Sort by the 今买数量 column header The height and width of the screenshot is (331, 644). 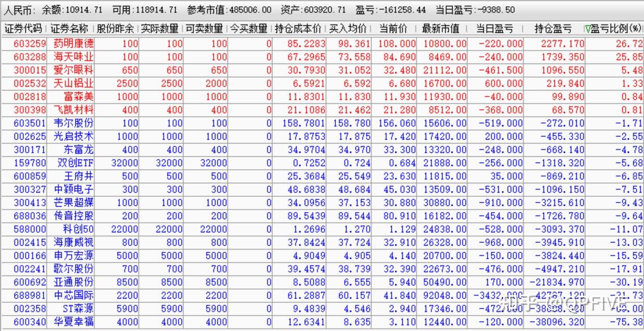pos(250,29)
